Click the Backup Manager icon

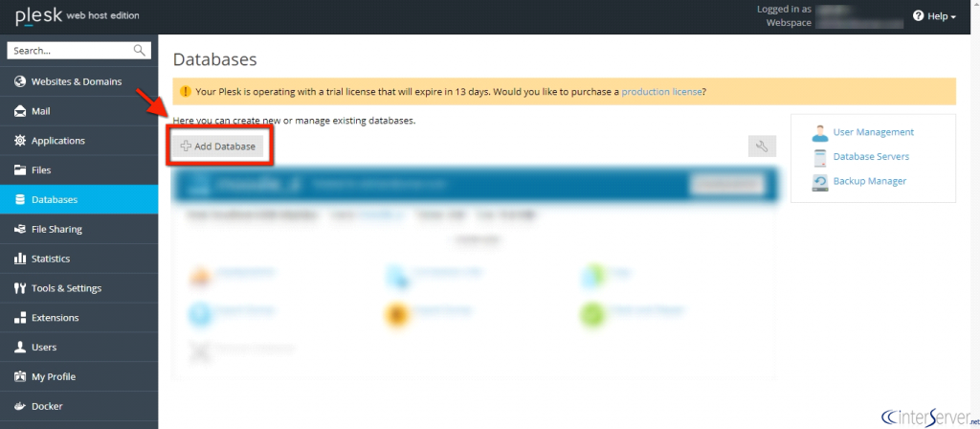819,183
